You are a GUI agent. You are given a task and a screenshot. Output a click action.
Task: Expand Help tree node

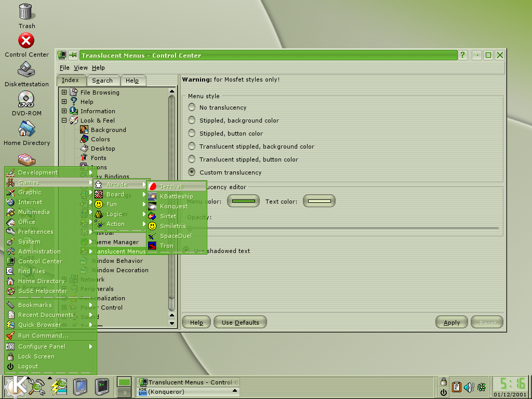(64, 101)
